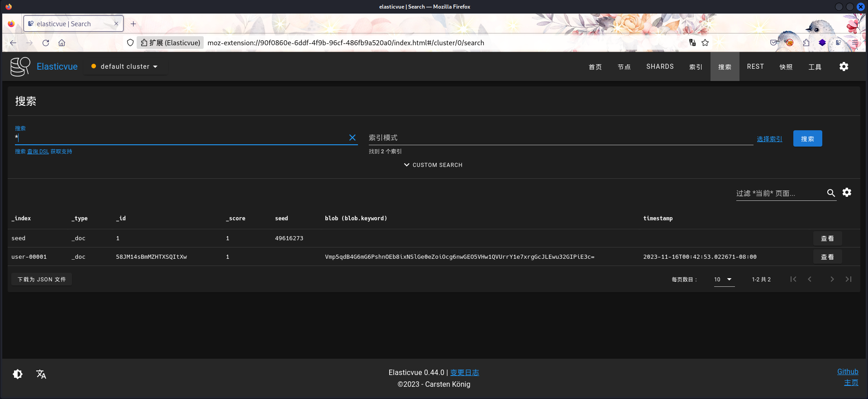
Task: Click the 索引模式 index pattern field
Action: click(x=561, y=138)
